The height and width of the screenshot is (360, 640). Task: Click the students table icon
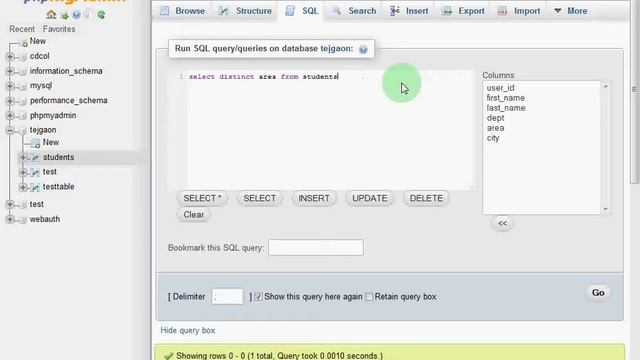pos(35,158)
